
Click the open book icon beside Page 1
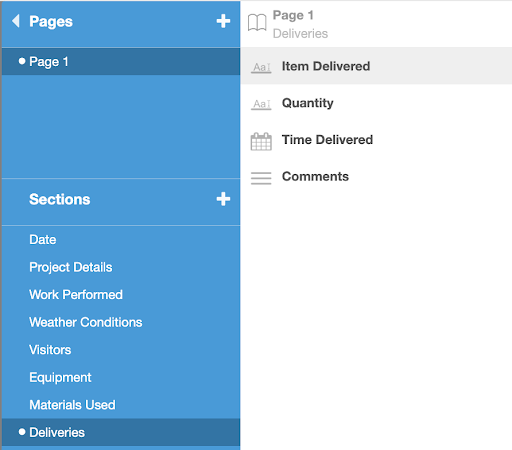pos(257,23)
